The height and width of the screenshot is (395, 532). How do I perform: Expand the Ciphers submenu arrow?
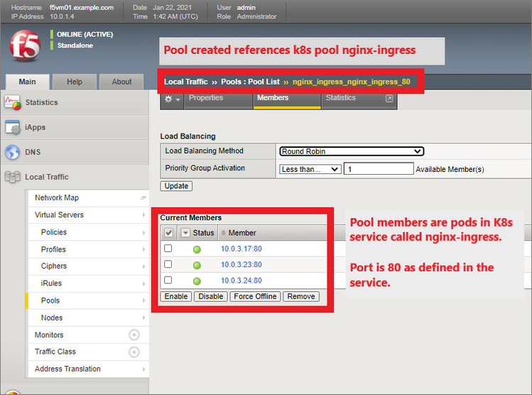tap(144, 266)
